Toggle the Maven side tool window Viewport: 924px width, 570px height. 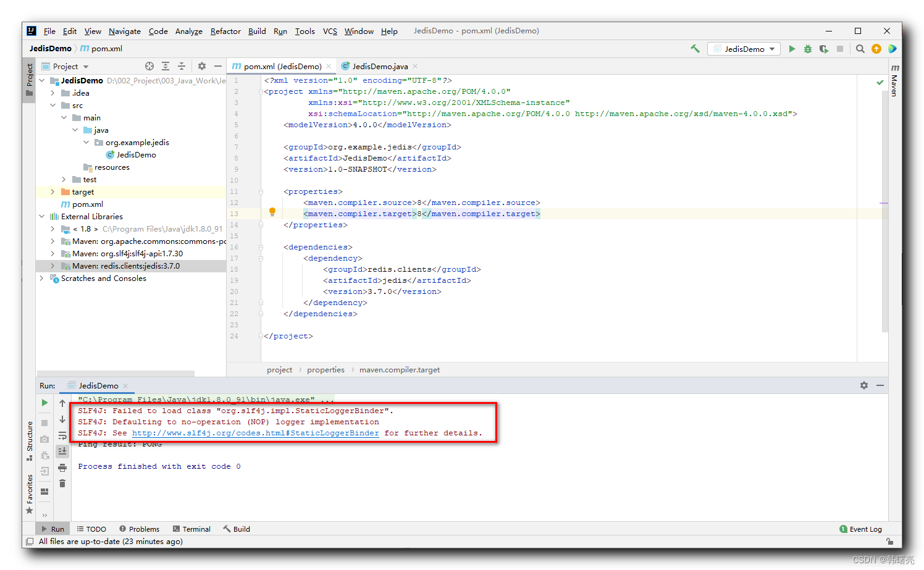(894, 80)
